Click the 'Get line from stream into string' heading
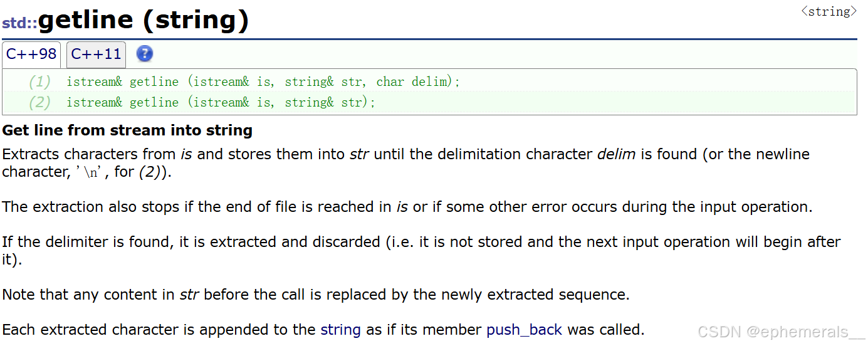The width and height of the screenshot is (868, 346). tap(127, 131)
